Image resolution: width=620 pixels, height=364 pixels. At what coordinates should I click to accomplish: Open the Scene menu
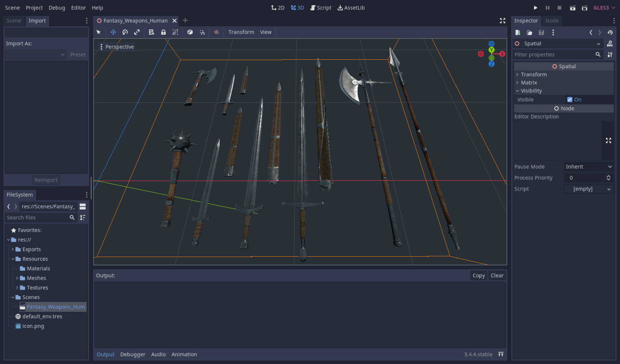pyautogui.click(x=12, y=7)
